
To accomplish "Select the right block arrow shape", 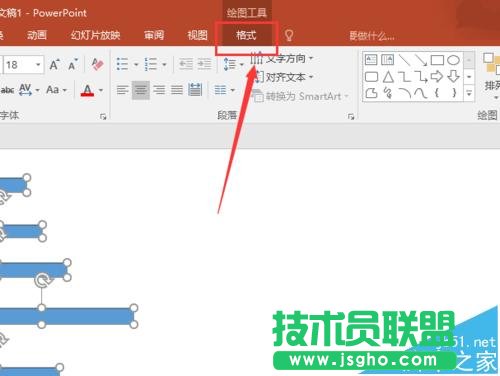I will click(437, 77).
